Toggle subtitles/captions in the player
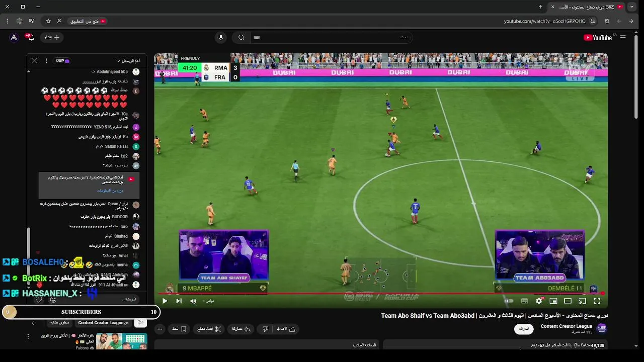Viewport: 644px width, 362px height. click(x=524, y=301)
